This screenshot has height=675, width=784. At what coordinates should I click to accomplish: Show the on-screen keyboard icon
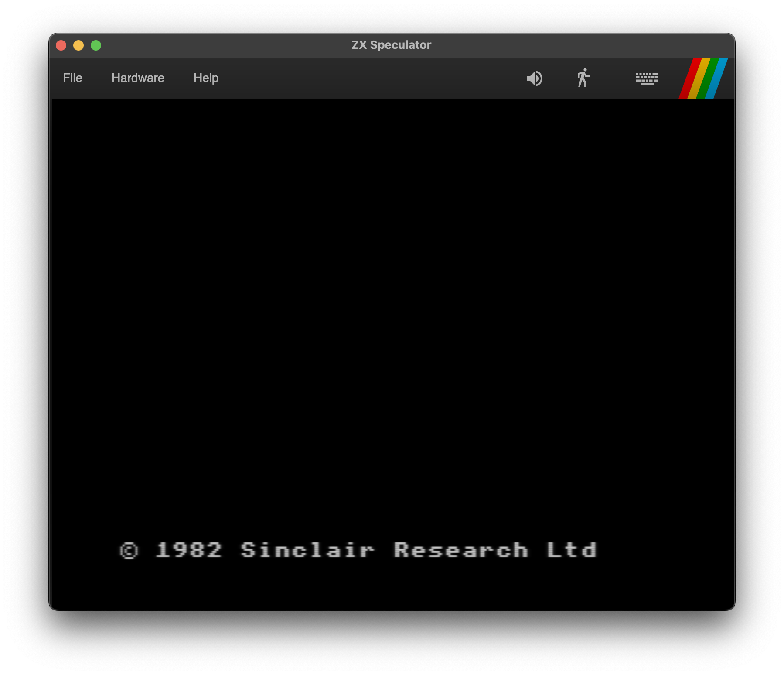pos(647,78)
